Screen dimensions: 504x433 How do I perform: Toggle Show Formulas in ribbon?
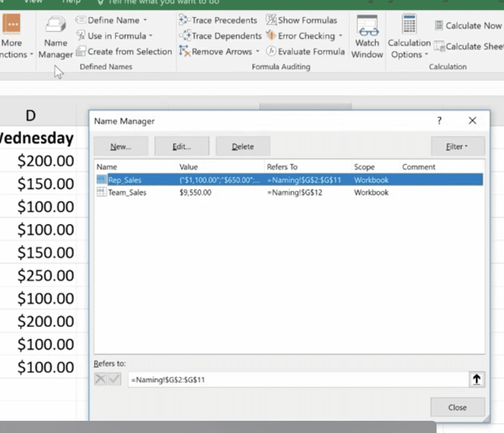coord(271,20)
